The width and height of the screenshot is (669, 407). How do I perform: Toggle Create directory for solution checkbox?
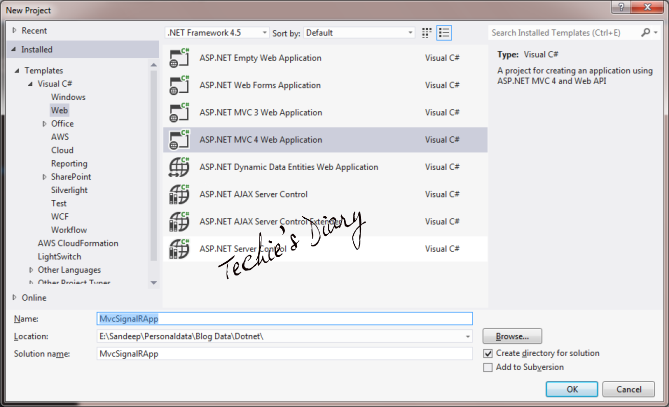tap(488, 354)
